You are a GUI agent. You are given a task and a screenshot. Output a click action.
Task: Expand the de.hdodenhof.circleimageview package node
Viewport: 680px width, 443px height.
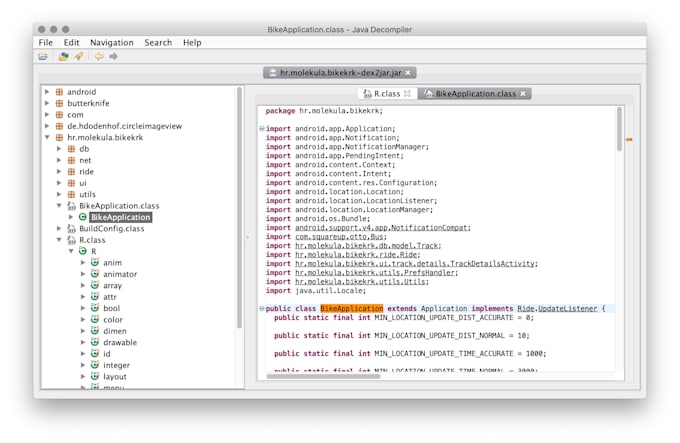(47, 126)
